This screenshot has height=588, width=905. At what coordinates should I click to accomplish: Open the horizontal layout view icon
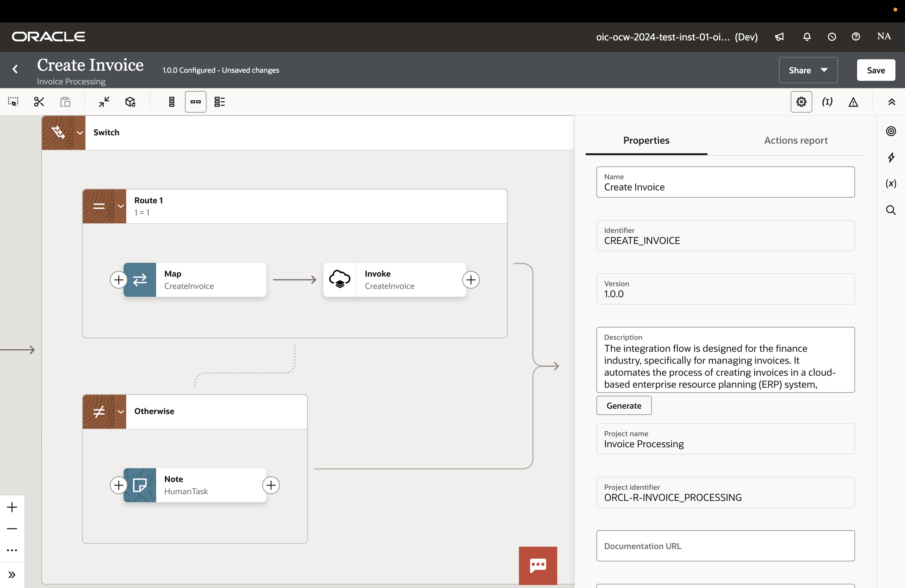click(195, 101)
